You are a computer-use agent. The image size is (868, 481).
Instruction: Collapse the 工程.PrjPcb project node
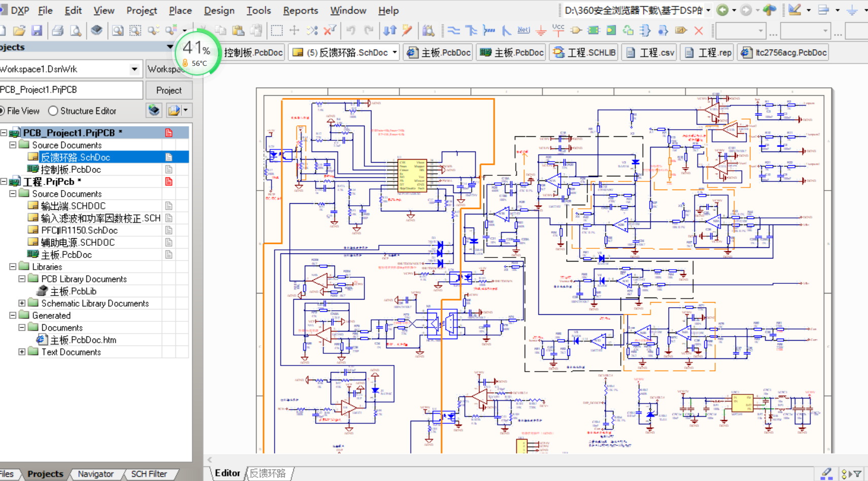coord(4,181)
